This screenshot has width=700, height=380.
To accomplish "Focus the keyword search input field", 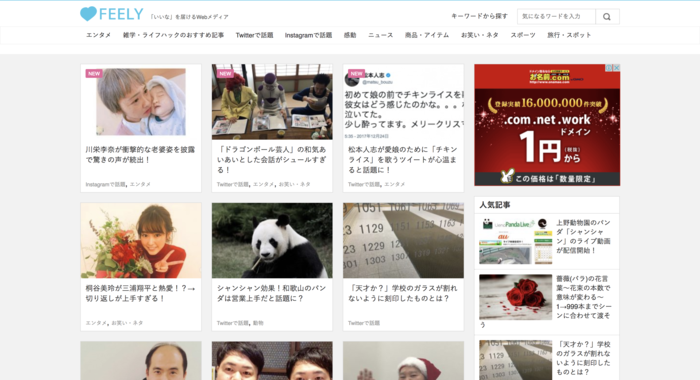I will (556, 17).
